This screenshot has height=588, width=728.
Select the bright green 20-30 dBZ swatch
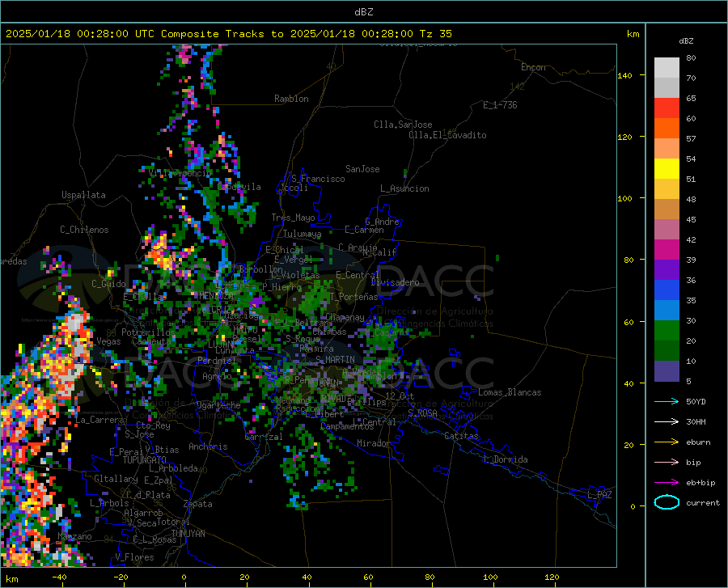(x=667, y=331)
